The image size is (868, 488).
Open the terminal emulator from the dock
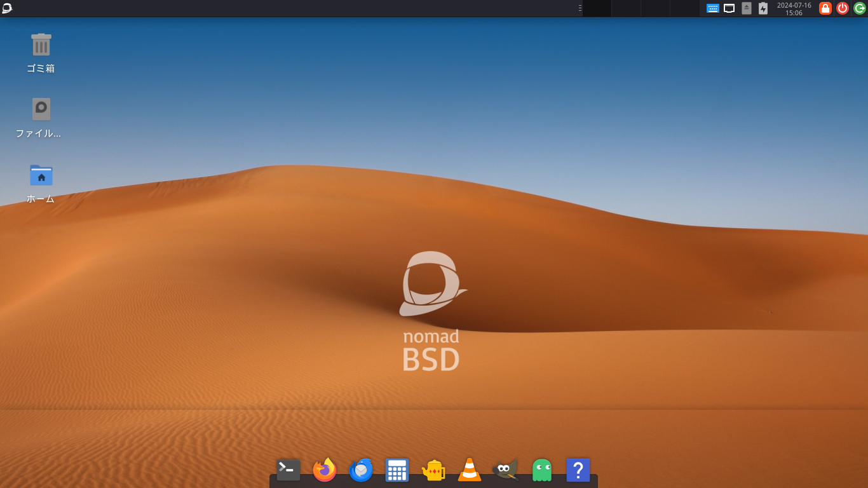287,470
